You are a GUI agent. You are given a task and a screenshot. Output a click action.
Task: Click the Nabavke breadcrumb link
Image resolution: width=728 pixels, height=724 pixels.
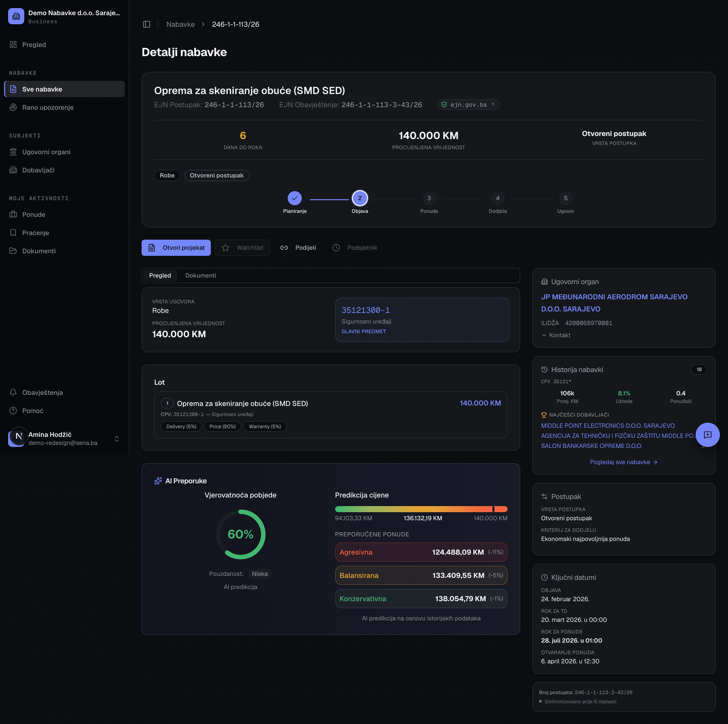[x=180, y=24]
